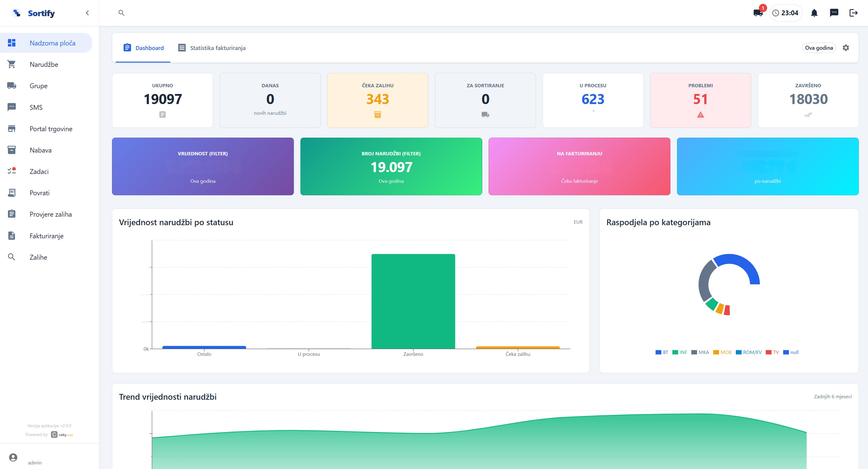Screen dimensions: 868x469
Task: Open the Ova godina period selector
Action: (x=819, y=48)
